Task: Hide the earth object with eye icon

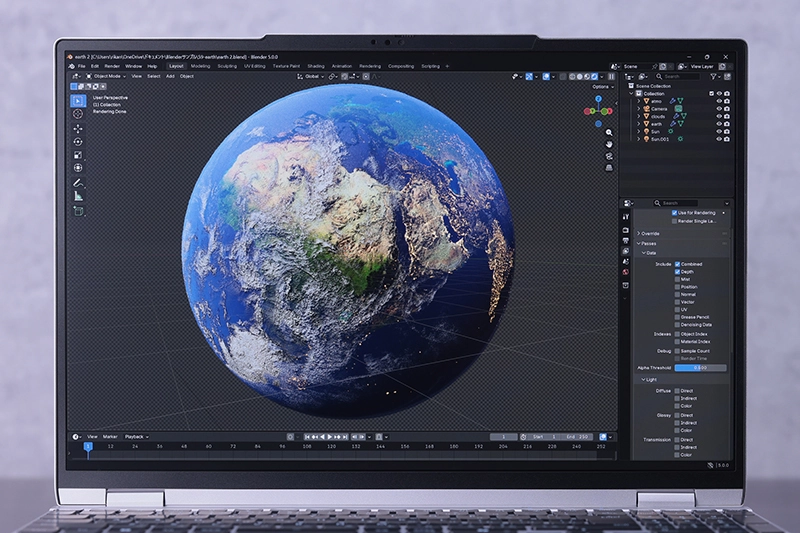Action: coord(719,124)
